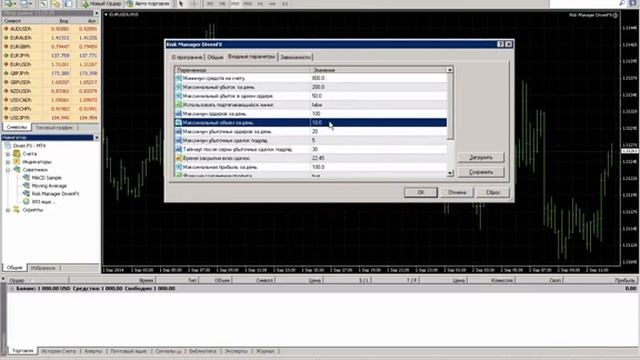Toggle the AutoTrading toolbar button

pos(147,4)
